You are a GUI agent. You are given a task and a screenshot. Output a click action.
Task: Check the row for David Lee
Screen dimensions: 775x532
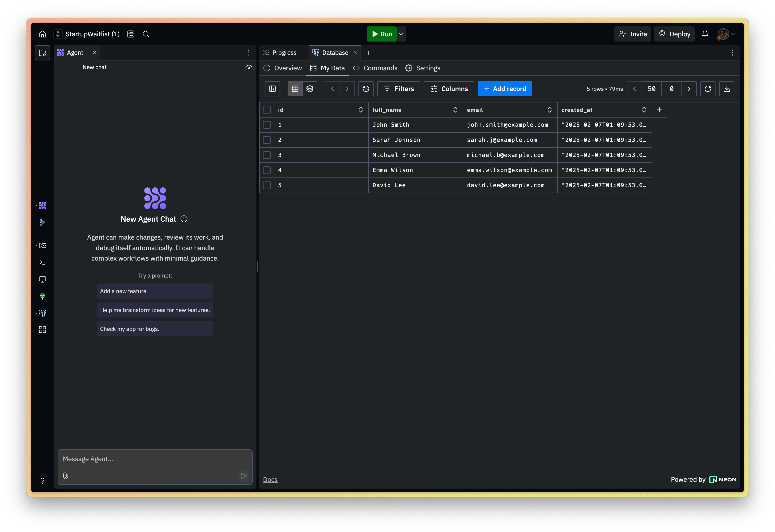point(267,185)
